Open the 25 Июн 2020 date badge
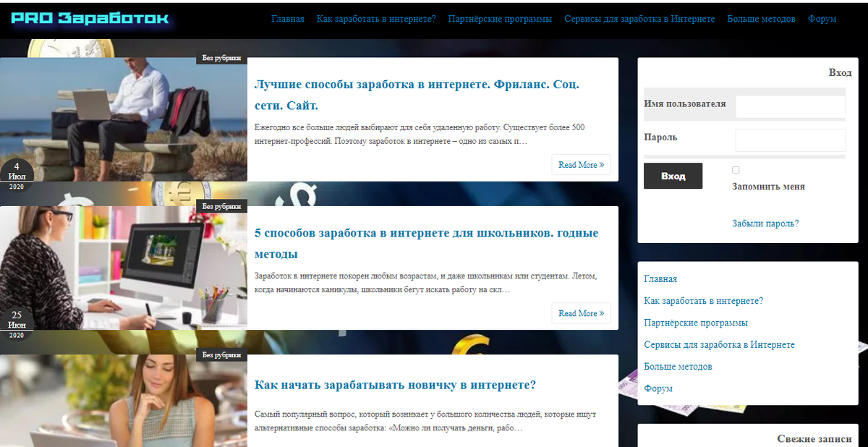The height and width of the screenshot is (447, 868). pos(16,325)
